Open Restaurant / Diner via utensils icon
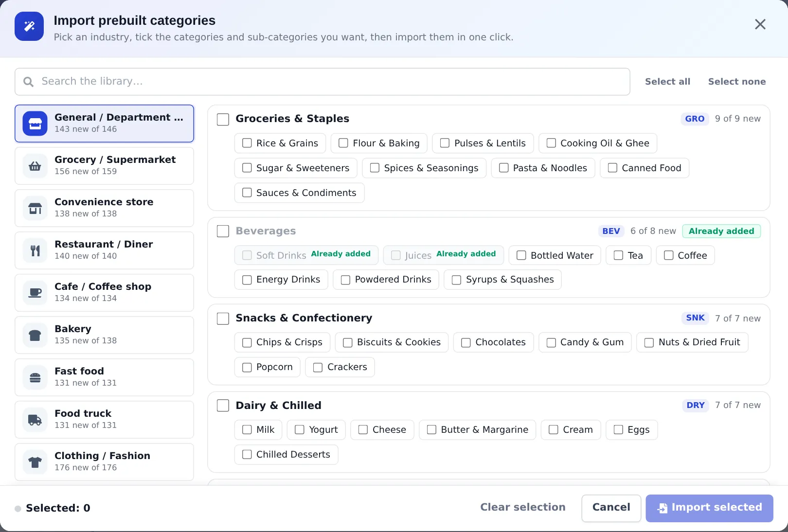This screenshot has width=788, height=532. pos(35,250)
